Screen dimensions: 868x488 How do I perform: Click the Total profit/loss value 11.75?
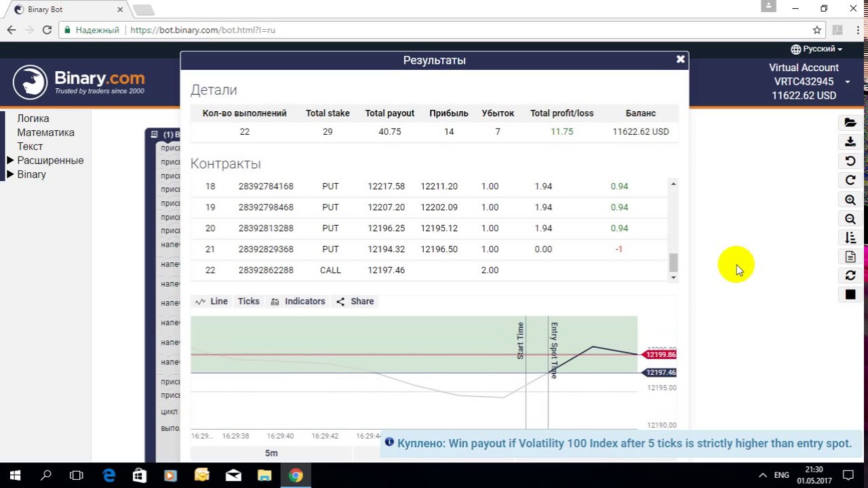pyautogui.click(x=561, y=132)
